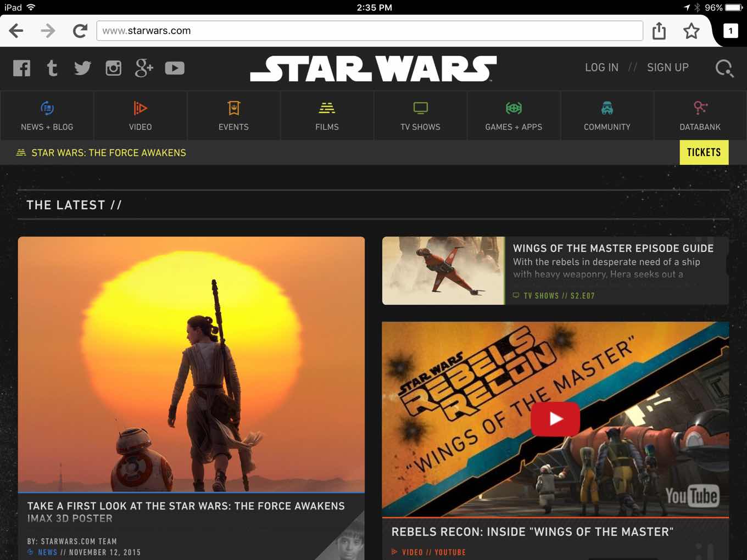Go to the Community menu item
This screenshot has width=747, height=560.
pyautogui.click(x=607, y=116)
